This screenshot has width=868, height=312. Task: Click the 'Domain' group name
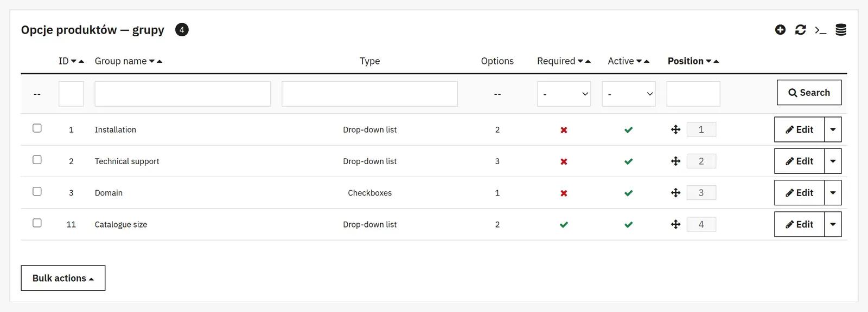pyautogui.click(x=108, y=193)
